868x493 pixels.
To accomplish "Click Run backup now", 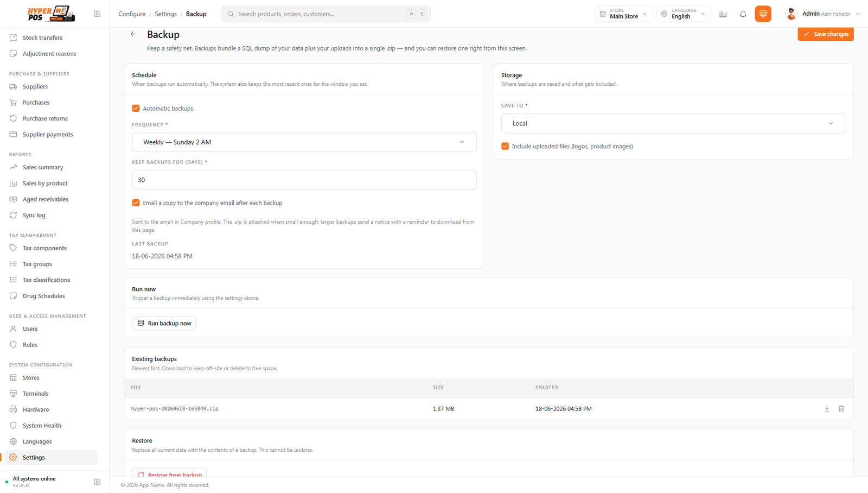I will pyautogui.click(x=164, y=323).
